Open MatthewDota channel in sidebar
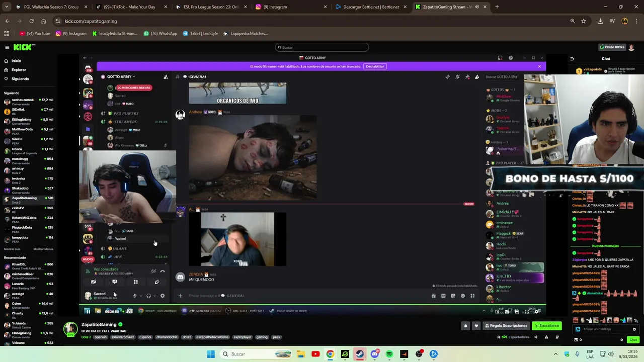Viewport: 644px width, 362px height. point(28,131)
